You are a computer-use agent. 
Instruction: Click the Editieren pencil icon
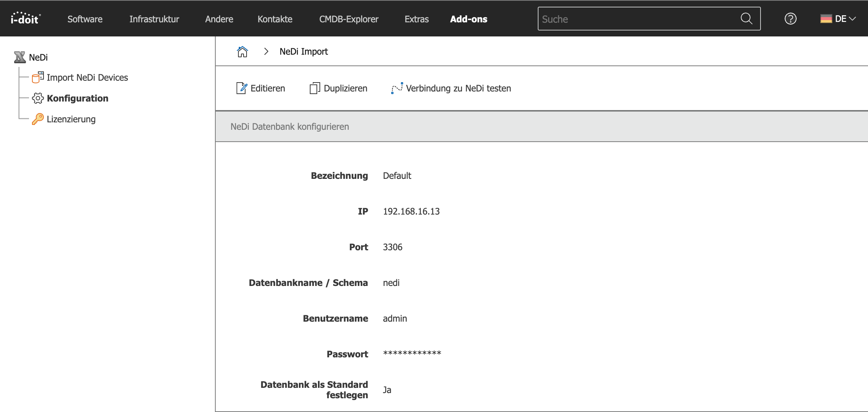point(241,88)
